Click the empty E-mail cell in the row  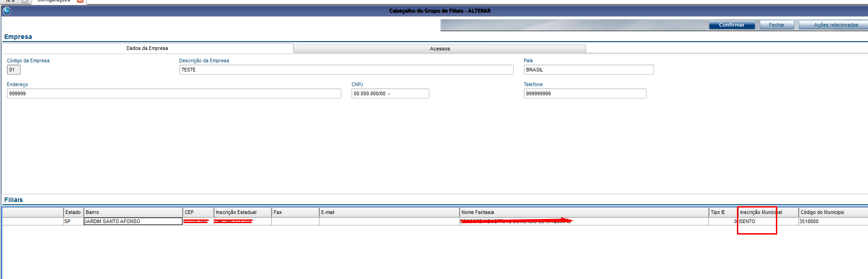click(389, 221)
